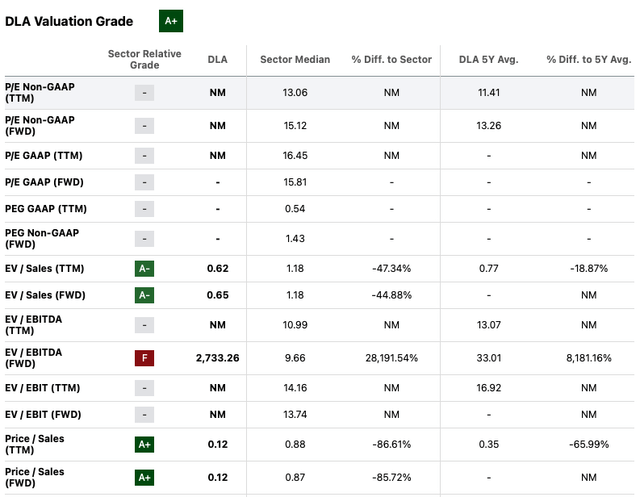Click the dash grade badge for EV / EBIT (TTM)
640x497 pixels.
click(x=144, y=388)
